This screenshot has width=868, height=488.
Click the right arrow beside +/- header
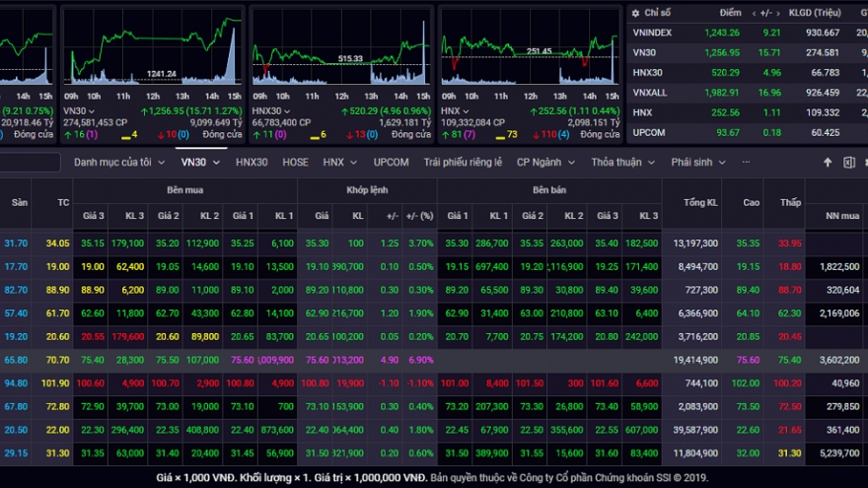tap(777, 13)
